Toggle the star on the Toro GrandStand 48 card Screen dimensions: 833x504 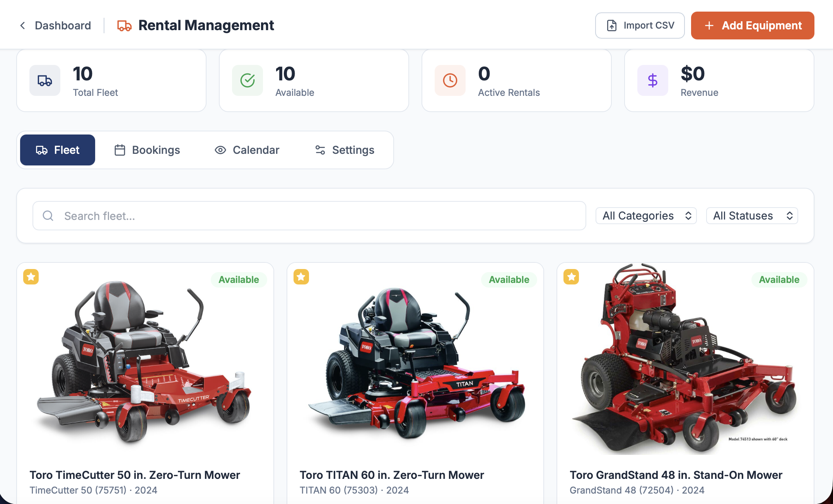click(x=571, y=277)
